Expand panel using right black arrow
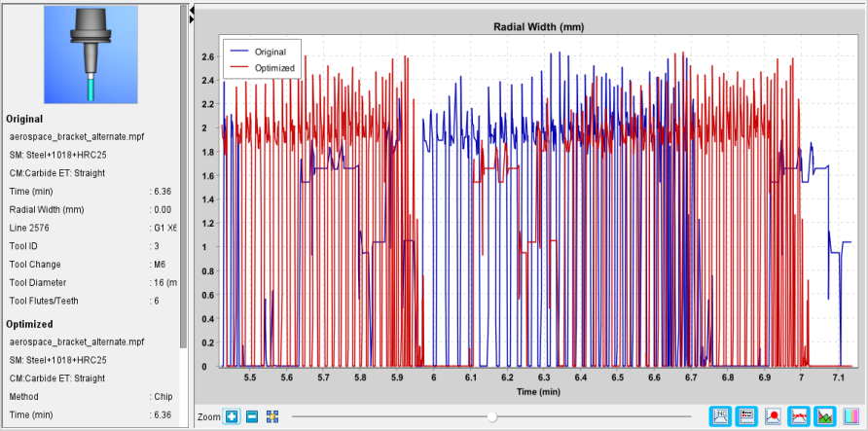This screenshot has height=431, width=868. click(192, 19)
